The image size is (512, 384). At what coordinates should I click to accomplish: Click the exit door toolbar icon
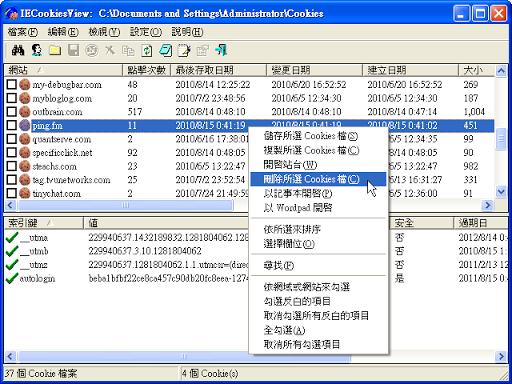(221, 51)
